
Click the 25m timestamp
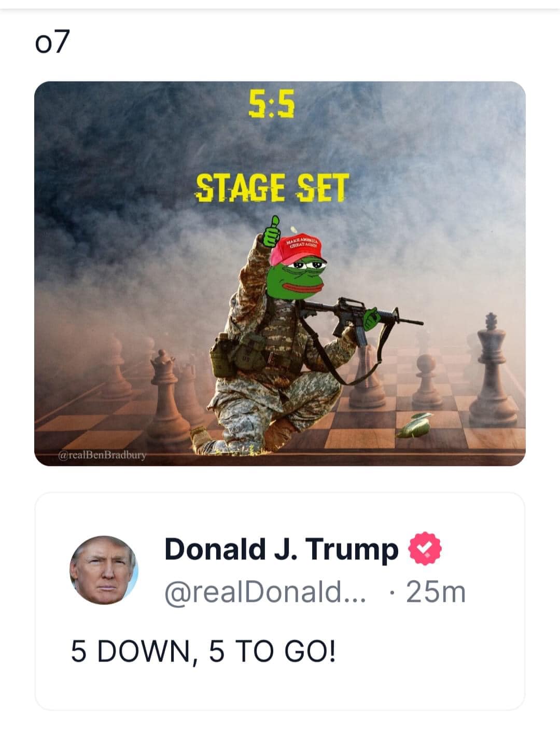[436, 592]
